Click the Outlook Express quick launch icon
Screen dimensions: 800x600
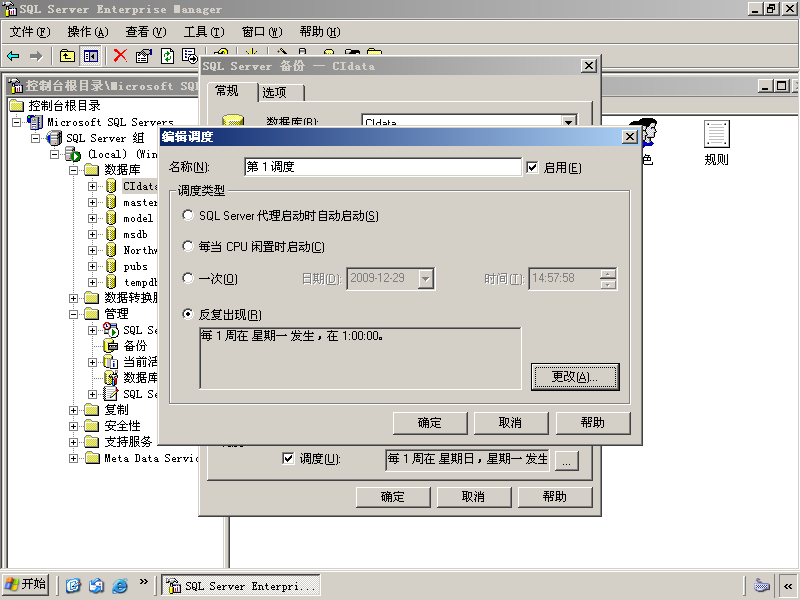[x=96, y=585]
